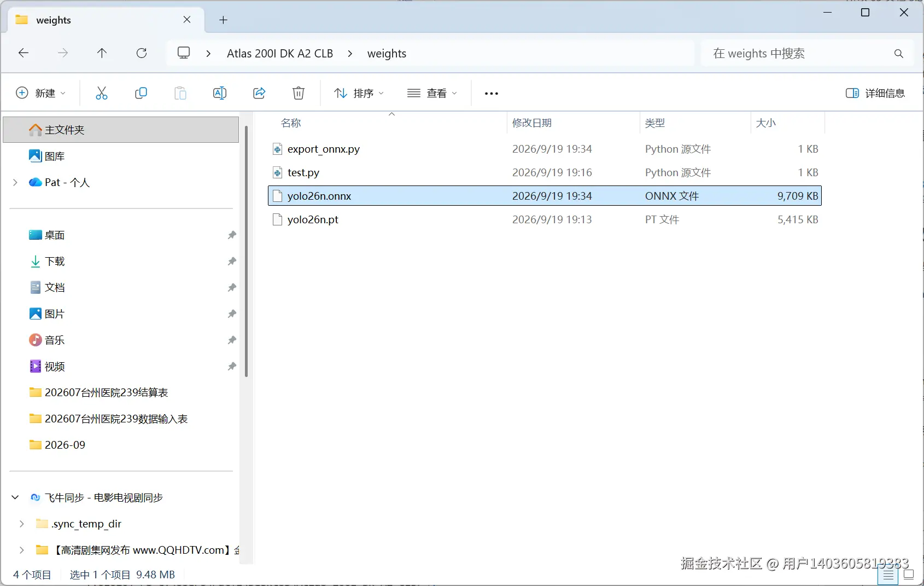Click the Share icon in toolbar

click(259, 93)
